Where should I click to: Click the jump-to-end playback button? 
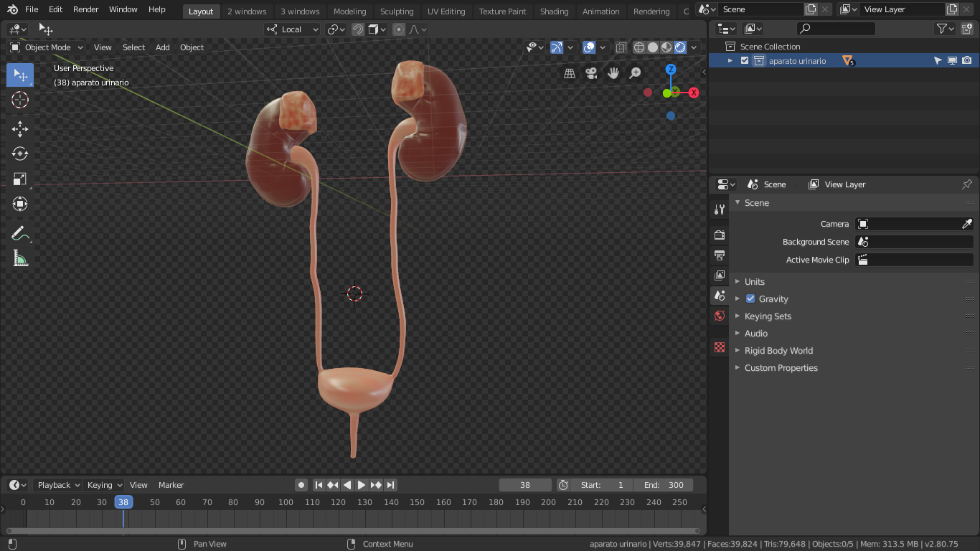390,484
